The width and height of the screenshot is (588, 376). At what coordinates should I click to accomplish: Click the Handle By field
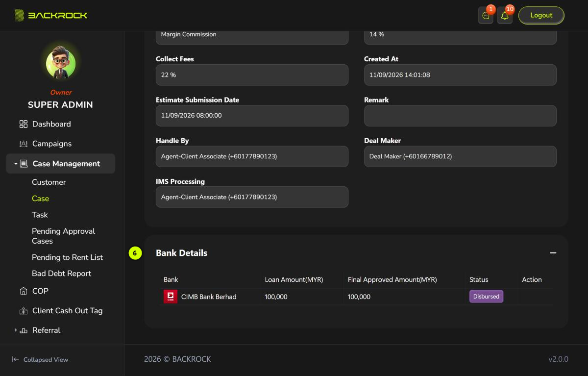(252, 156)
